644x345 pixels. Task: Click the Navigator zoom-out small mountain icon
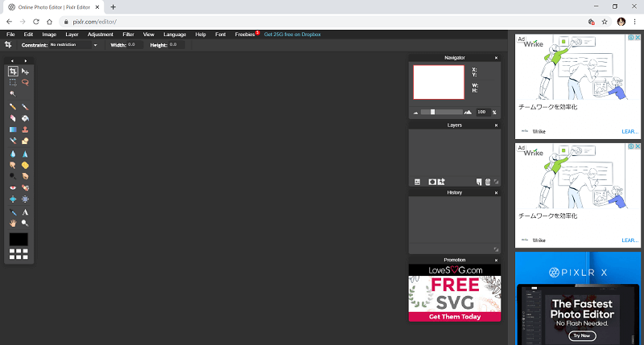click(x=415, y=113)
